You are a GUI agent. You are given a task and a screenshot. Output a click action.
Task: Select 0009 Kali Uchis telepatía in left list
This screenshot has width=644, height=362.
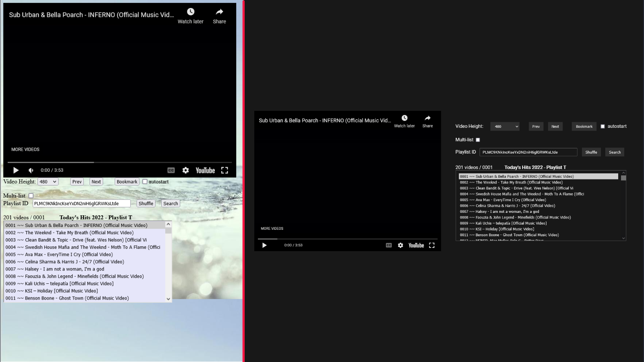pyautogui.click(x=85, y=283)
